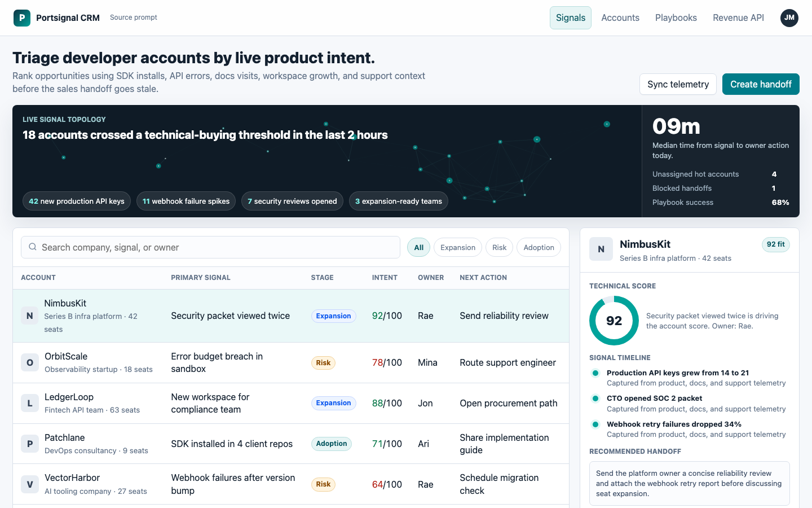Click the Sync telemetry button
Screen dimensions: 812x508
[x=678, y=84]
